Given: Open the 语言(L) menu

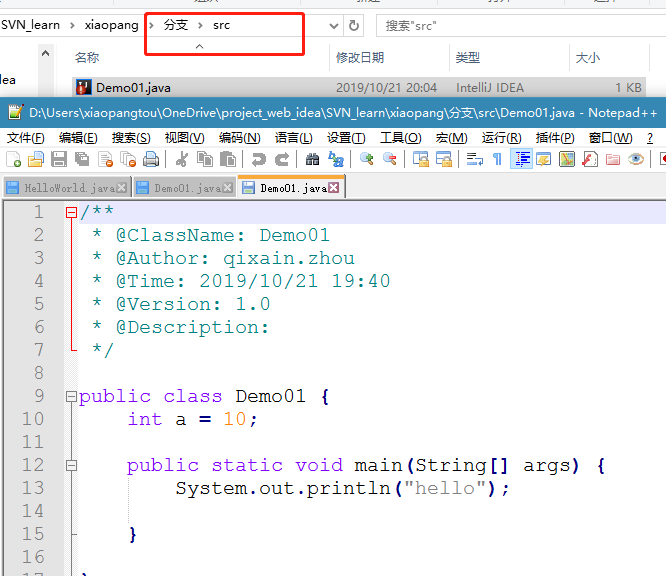Looking at the screenshot, I should coord(293,138).
